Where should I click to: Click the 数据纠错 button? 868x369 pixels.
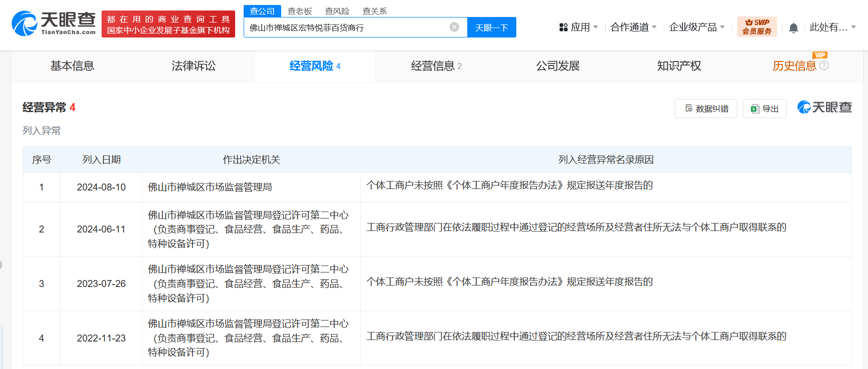tap(706, 108)
